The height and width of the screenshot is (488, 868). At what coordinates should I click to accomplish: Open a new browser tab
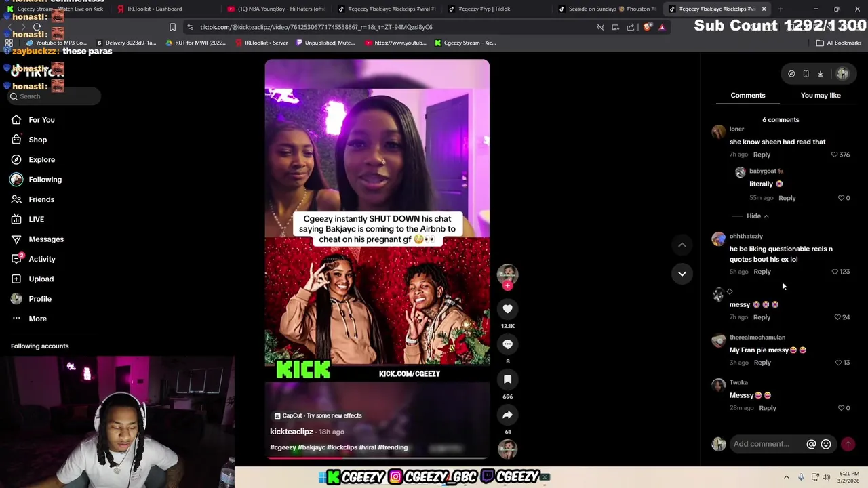tap(781, 9)
